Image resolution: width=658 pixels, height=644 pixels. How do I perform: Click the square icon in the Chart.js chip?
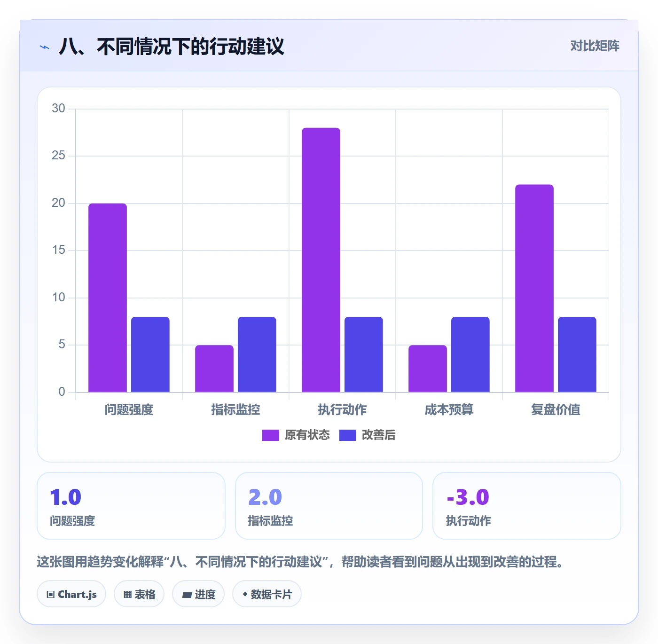(x=51, y=595)
